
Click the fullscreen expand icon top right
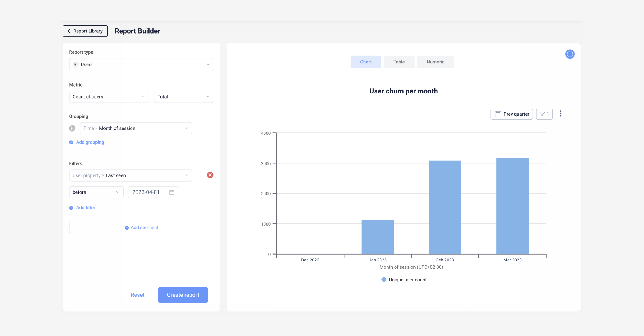570,54
